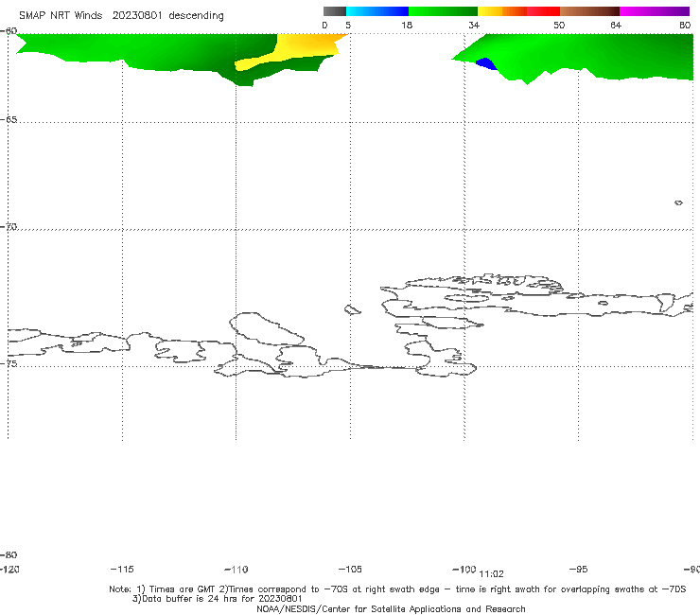
Task: Click the 'Times are GMT' note text
Action: (x=182, y=589)
